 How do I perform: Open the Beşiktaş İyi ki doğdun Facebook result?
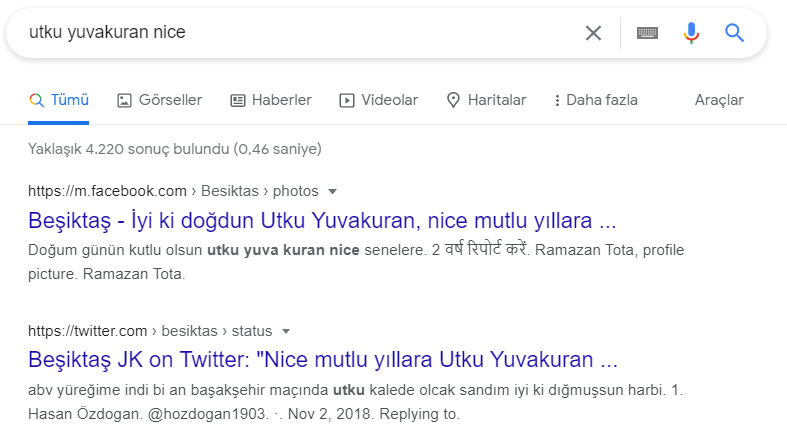click(x=324, y=219)
